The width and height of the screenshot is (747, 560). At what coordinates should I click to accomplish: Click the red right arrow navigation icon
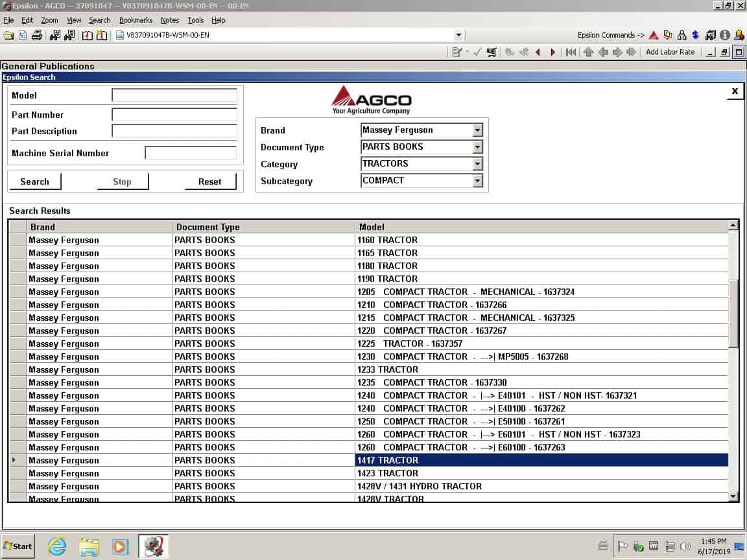[x=552, y=52]
